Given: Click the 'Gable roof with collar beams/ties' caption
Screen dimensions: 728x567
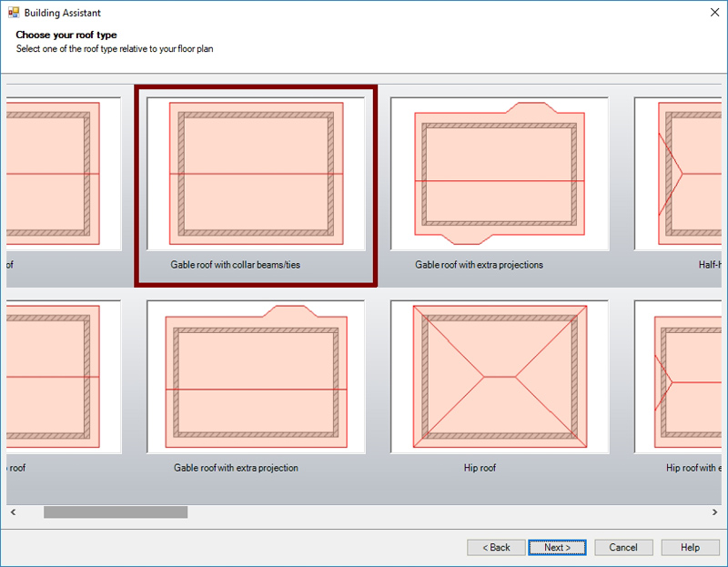Looking at the screenshot, I should 234,265.
